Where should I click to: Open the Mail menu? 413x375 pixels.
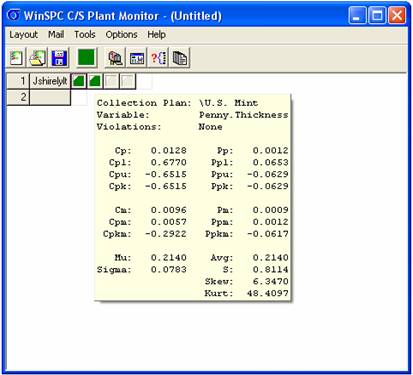56,35
